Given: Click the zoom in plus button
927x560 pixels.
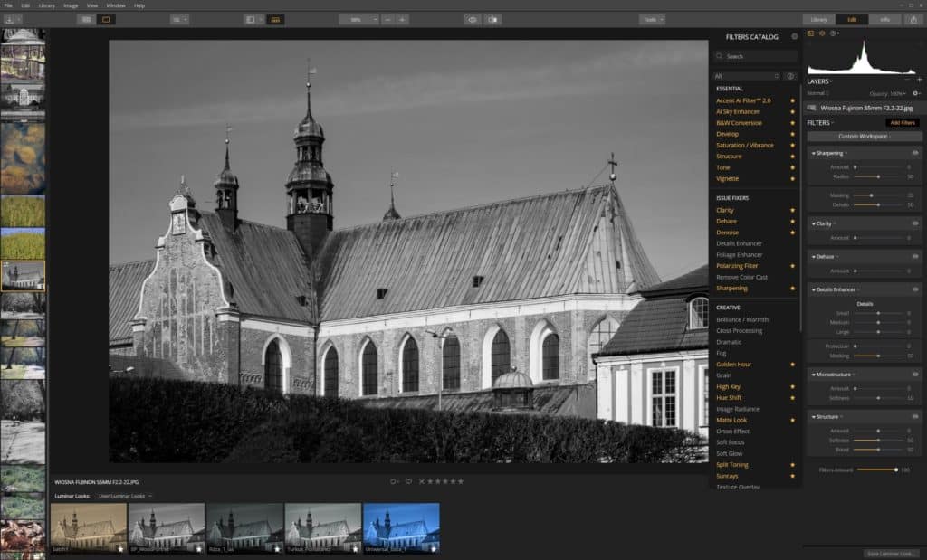Looking at the screenshot, I should [403, 19].
